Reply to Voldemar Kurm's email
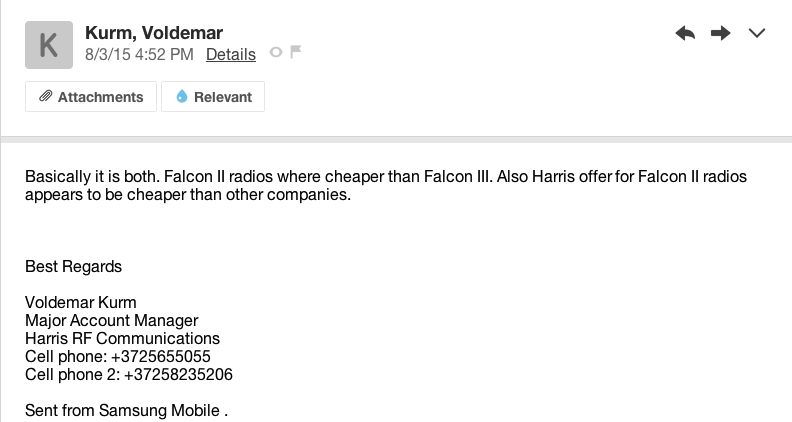 click(685, 33)
